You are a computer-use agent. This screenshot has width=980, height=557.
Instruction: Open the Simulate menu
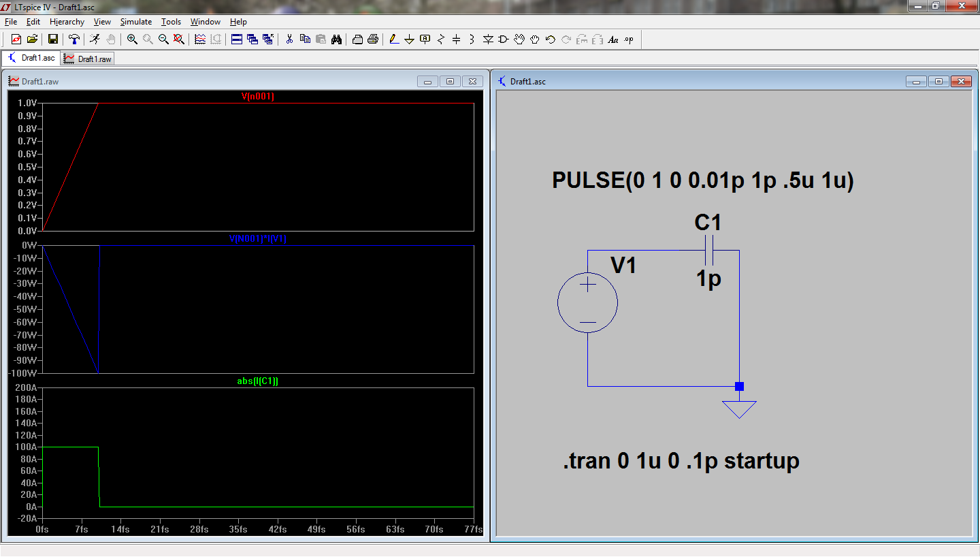coord(136,22)
